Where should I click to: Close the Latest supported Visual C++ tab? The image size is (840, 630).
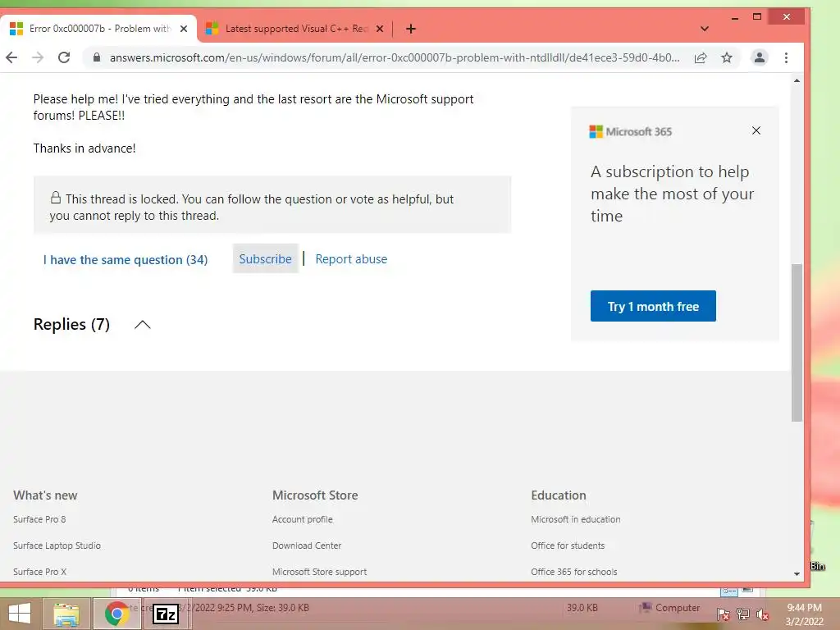380,29
